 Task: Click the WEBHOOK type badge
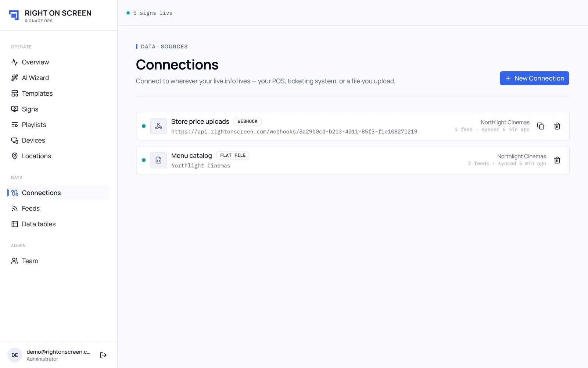pos(247,121)
